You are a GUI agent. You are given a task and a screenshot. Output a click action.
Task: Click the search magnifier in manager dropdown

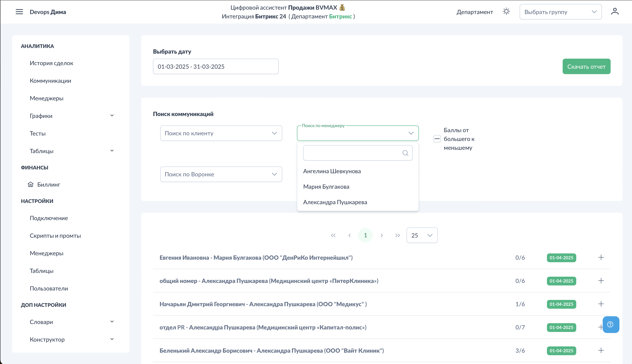click(405, 153)
